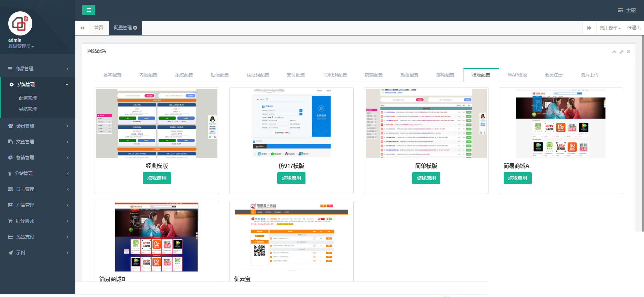This screenshot has height=297, width=644.
Task: Click the 积分商城 cart icon
Action: pyautogui.click(x=10, y=221)
